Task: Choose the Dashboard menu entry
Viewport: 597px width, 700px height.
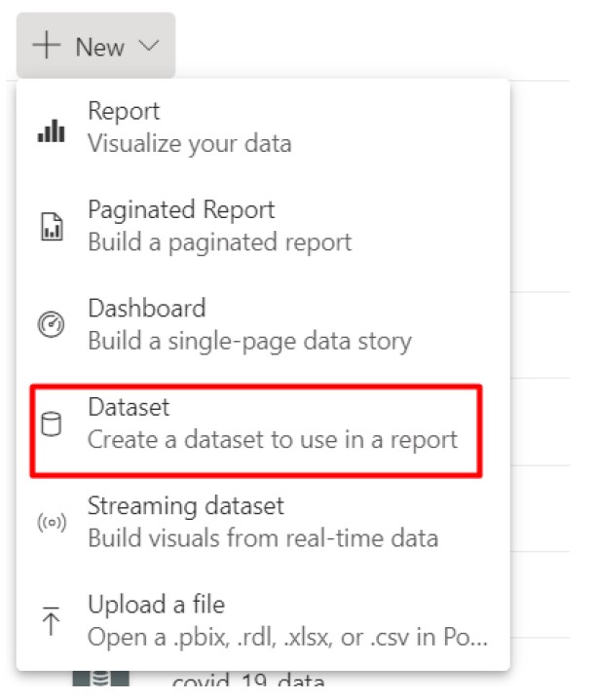Action: (263, 324)
